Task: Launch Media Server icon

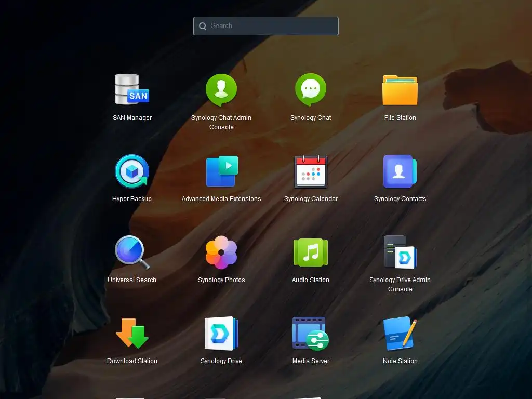Action: coord(311,334)
